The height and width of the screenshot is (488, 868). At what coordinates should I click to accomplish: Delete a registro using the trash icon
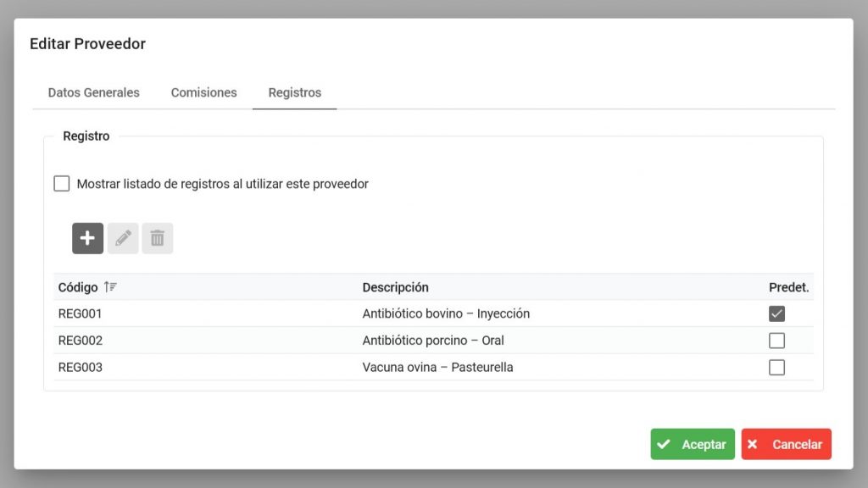[157, 238]
